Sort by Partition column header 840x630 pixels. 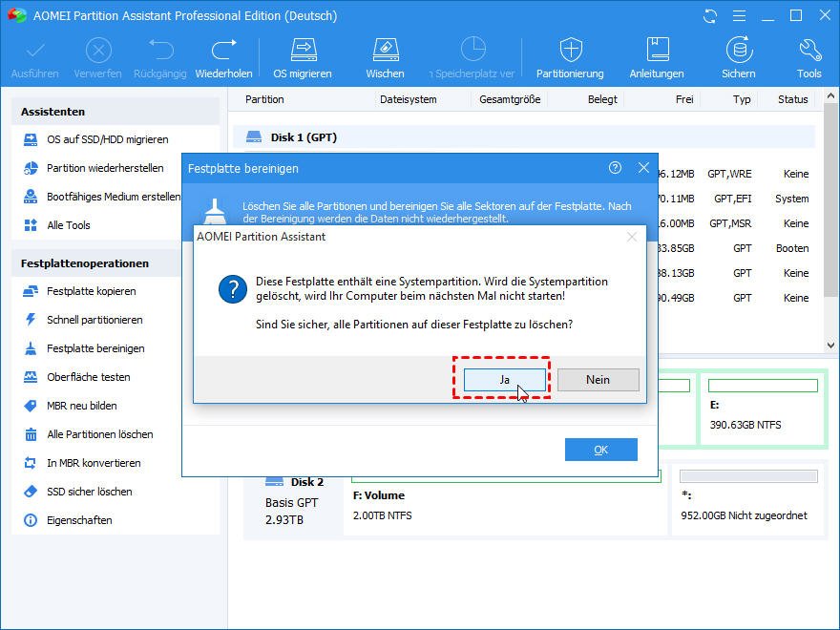[264, 99]
